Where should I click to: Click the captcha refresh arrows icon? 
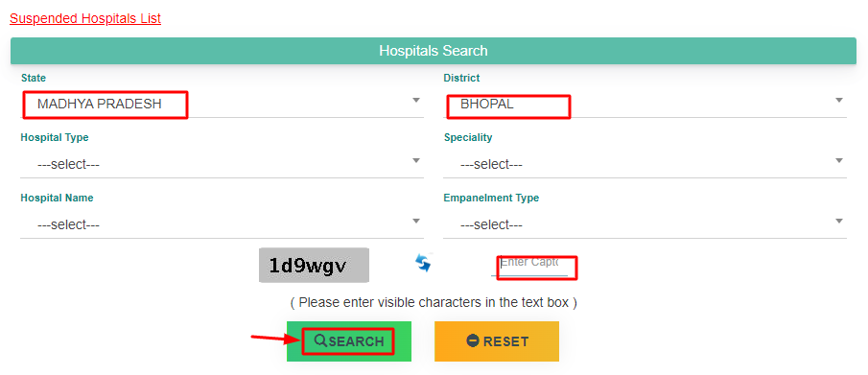point(423,263)
